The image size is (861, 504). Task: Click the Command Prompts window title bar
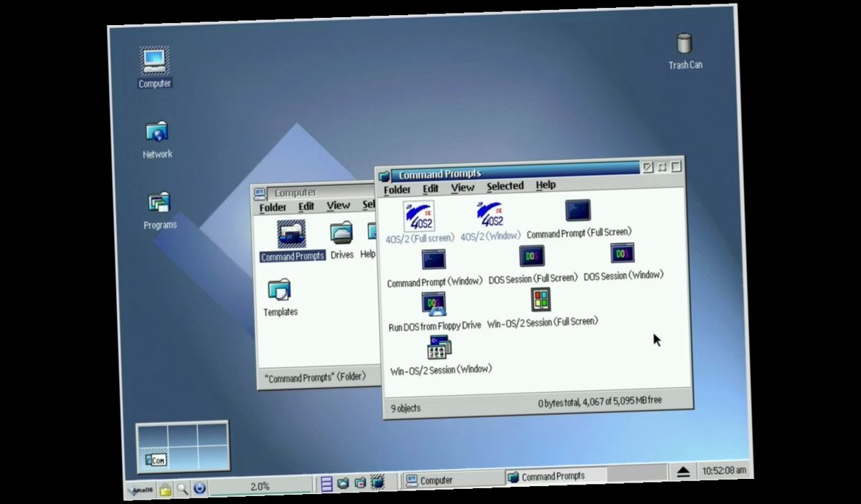[x=515, y=171]
